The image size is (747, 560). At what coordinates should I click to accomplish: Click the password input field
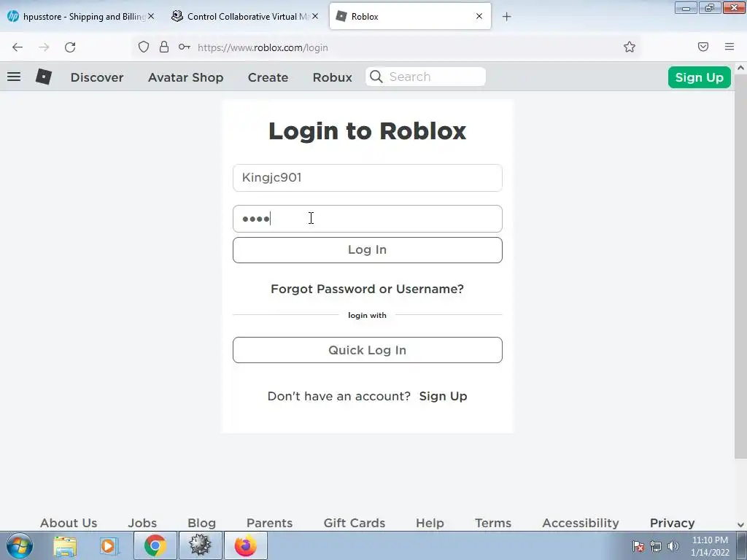[368, 219]
